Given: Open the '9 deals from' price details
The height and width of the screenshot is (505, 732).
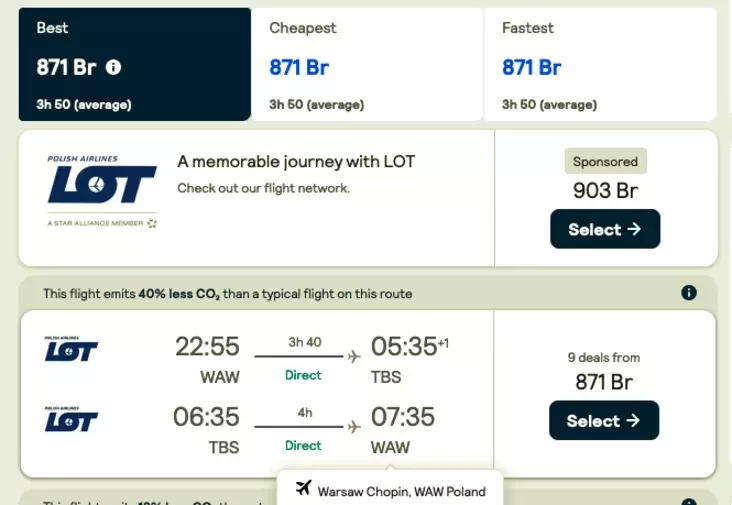Looking at the screenshot, I should (604, 371).
